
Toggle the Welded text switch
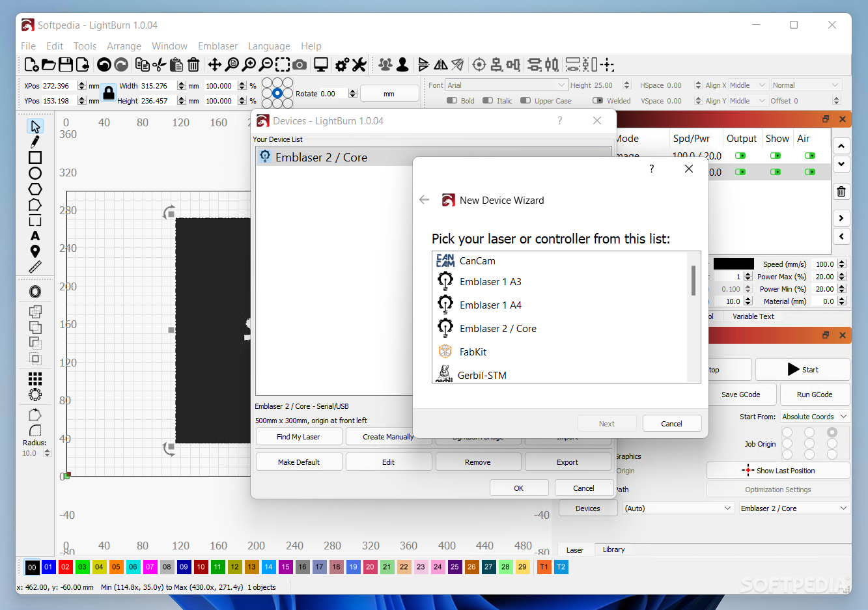[x=598, y=101]
